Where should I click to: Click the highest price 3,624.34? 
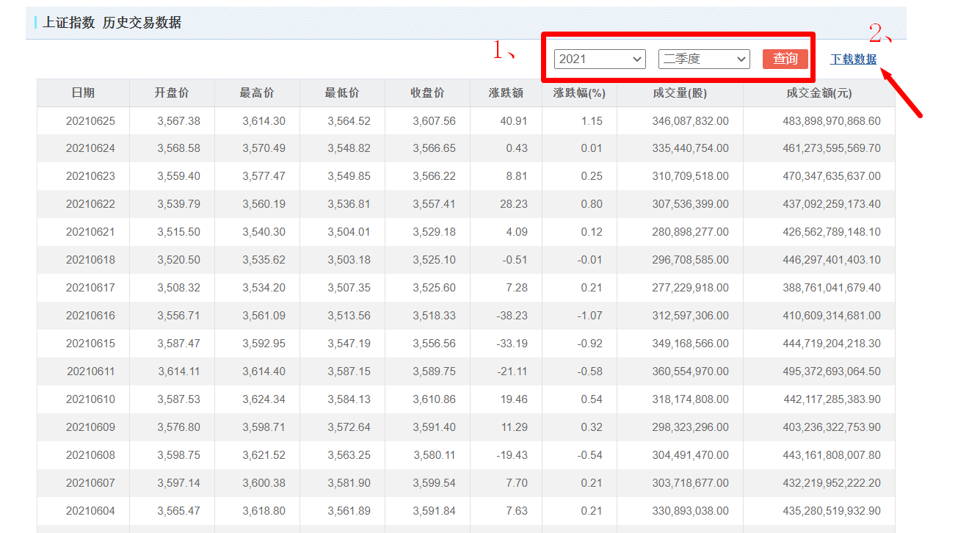pos(264,400)
